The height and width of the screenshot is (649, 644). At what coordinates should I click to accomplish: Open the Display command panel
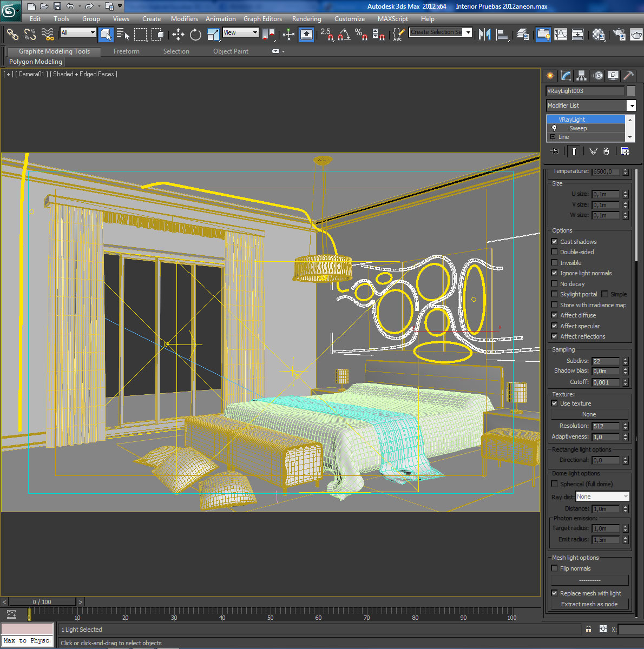coord(613,76)
